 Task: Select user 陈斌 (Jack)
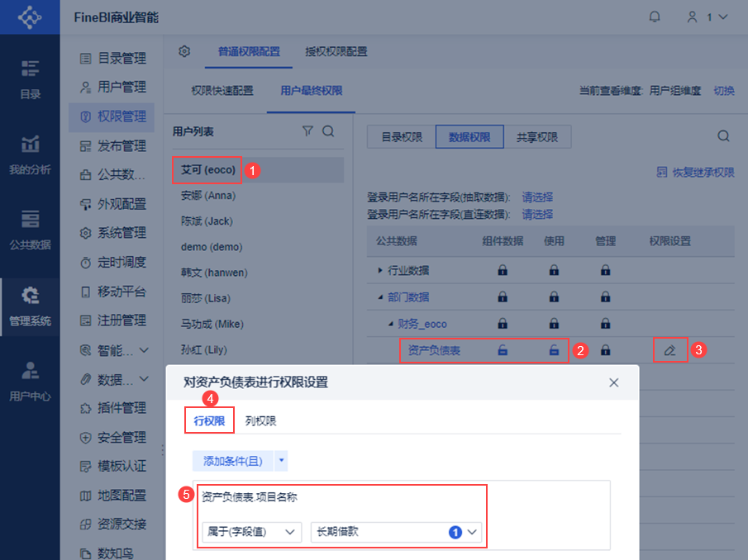[258, 221]
